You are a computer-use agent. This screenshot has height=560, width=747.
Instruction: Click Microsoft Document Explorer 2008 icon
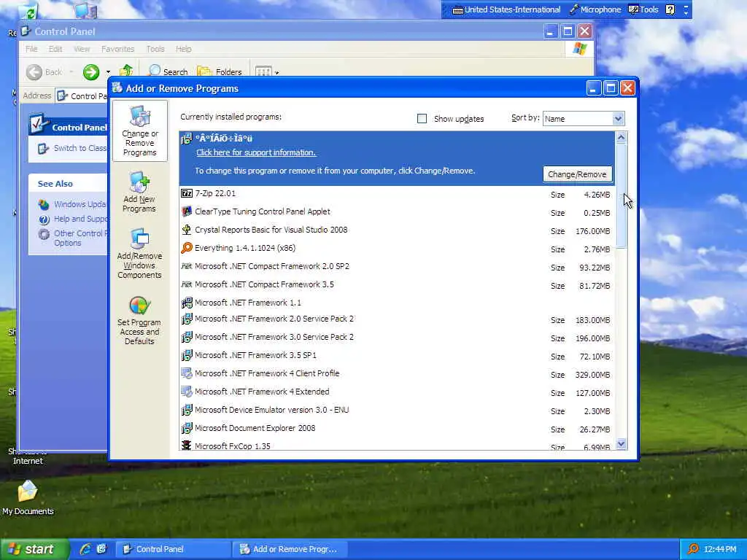187,428
